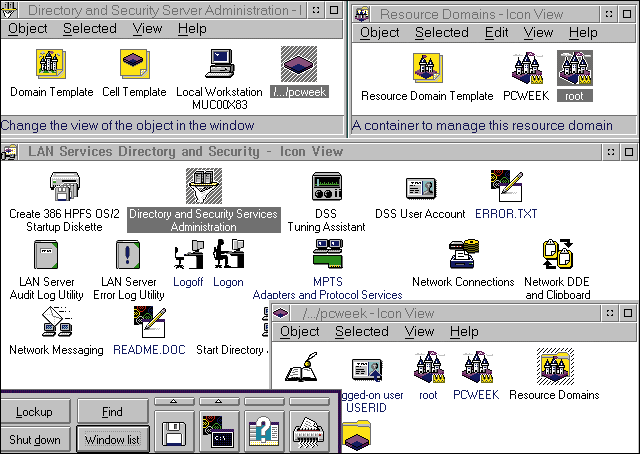This screenshot has height=454, width=640.
Task: Click the pcweek window title bar icon
Action: tap(281, 314)
